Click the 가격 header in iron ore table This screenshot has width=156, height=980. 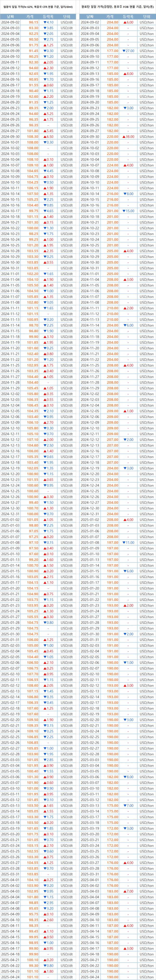[x=30, y=17]
